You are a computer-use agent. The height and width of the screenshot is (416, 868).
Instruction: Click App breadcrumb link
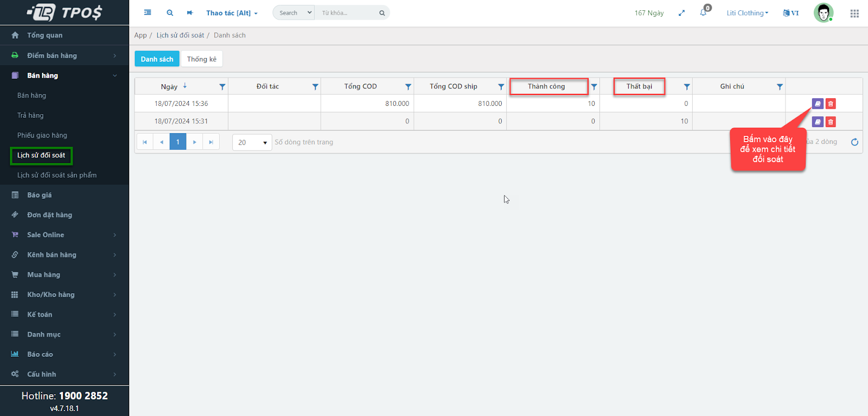click(141, 35)
